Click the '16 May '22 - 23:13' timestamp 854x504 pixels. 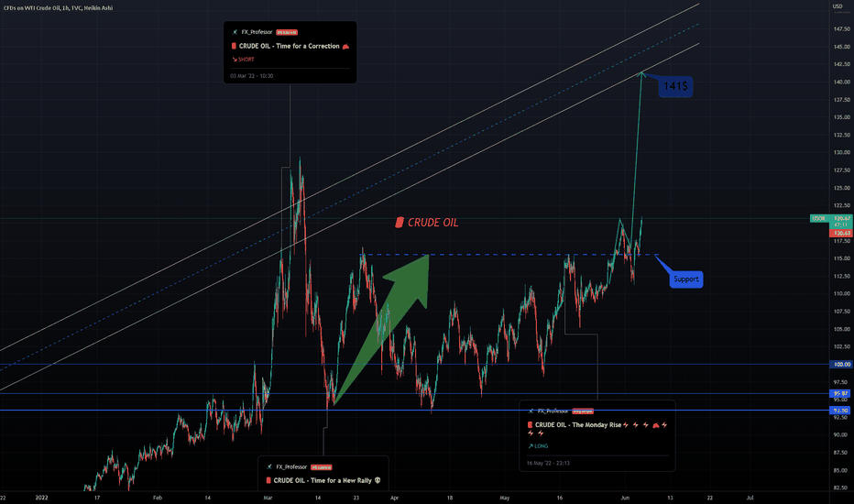[x=548, y=463]
